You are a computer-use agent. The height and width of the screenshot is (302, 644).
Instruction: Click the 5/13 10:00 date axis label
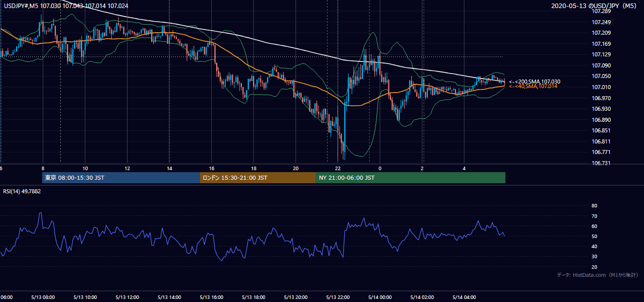85,297
